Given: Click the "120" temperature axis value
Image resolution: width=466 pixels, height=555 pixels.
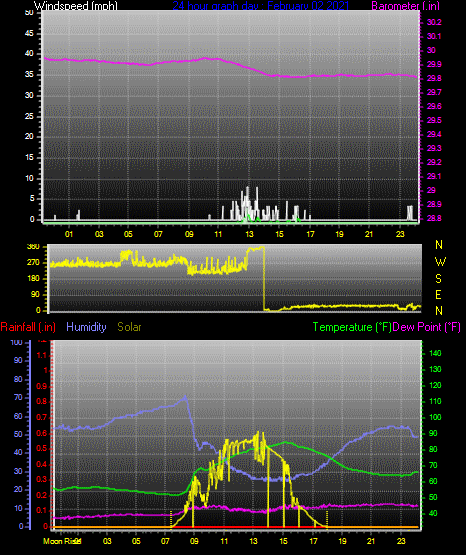Looking at the screenshot, I should click(x=435, y=385).
